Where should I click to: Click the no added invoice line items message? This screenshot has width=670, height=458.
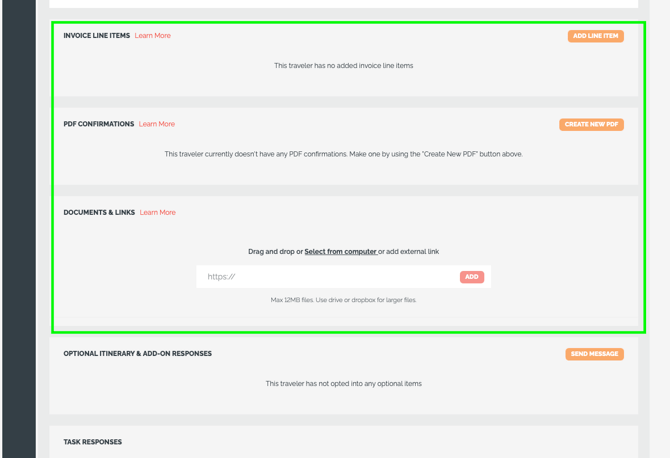click(344, 65)
